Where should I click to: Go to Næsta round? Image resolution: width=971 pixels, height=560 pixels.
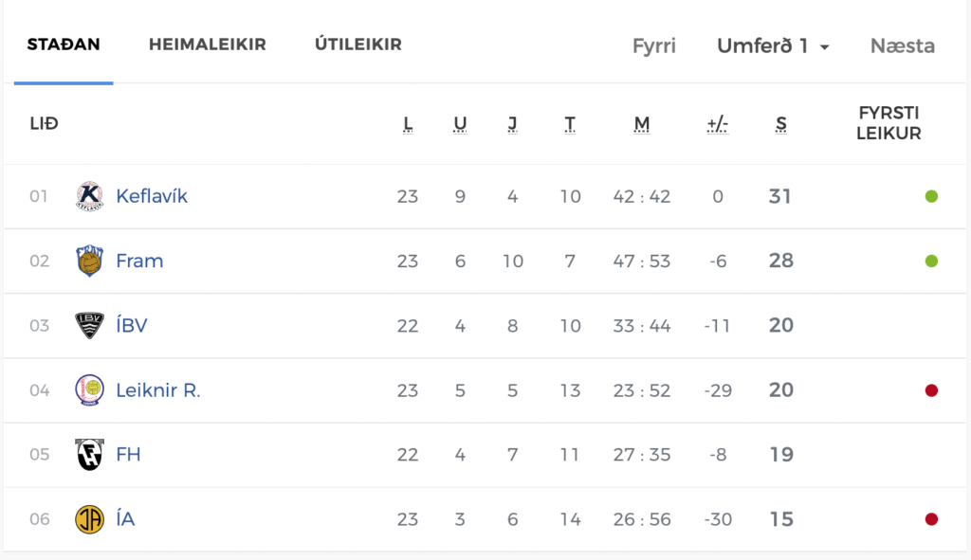tap(903, 45)
